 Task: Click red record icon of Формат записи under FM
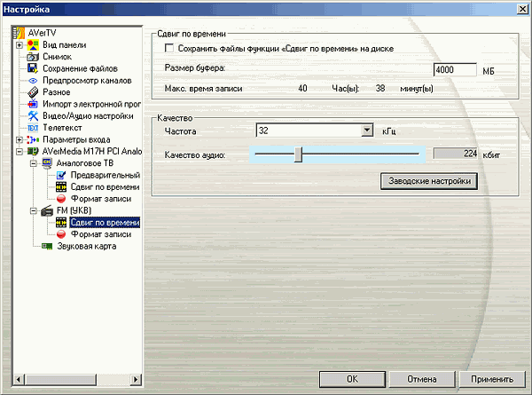(x=61, y=234)
